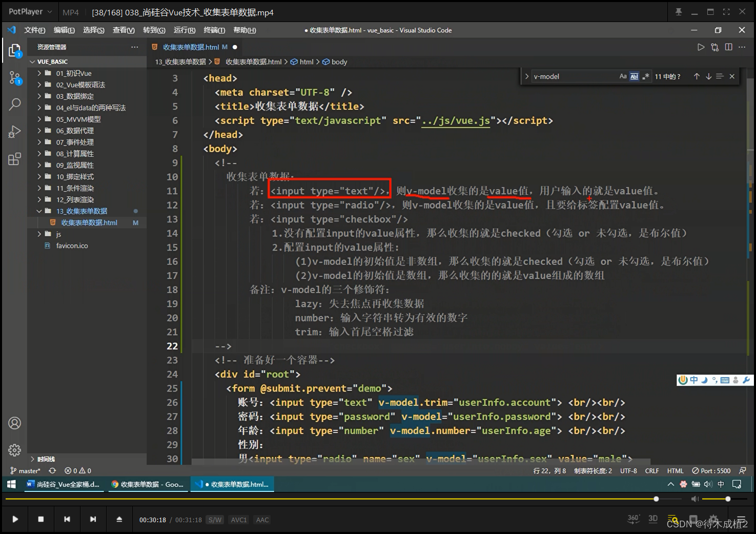This screenshot has width=756, height=534.
Task: Toggle the S/W decoder indicator in PotPlayer
Action: [x=215, y=520]
